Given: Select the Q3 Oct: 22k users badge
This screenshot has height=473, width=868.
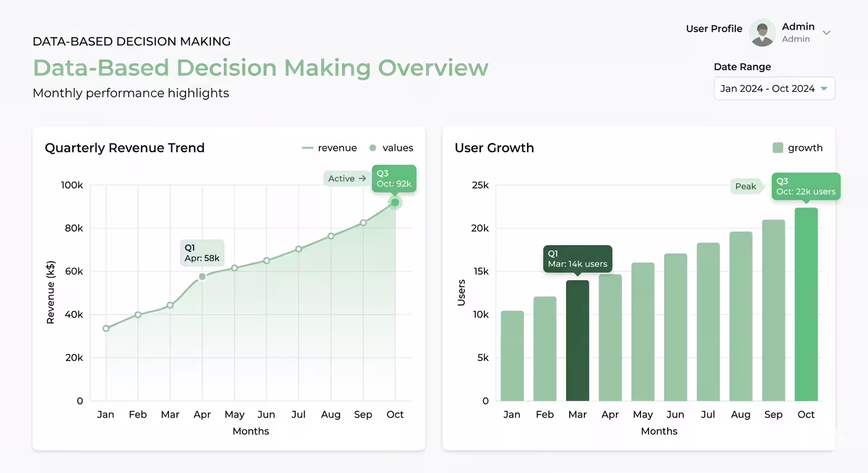Looking at the screenshot, I should pos(806,187).
